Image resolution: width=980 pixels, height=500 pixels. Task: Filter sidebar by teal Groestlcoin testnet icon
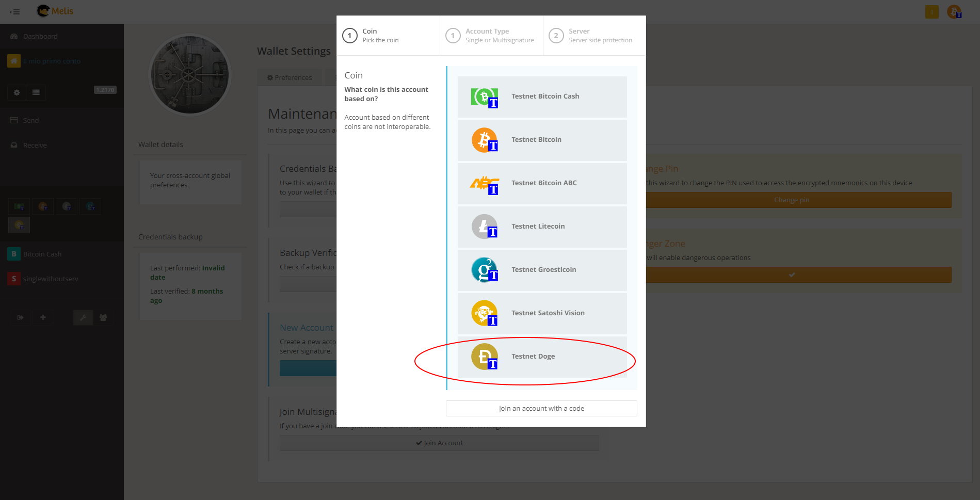pyautogui.click(x=90, y=206)
